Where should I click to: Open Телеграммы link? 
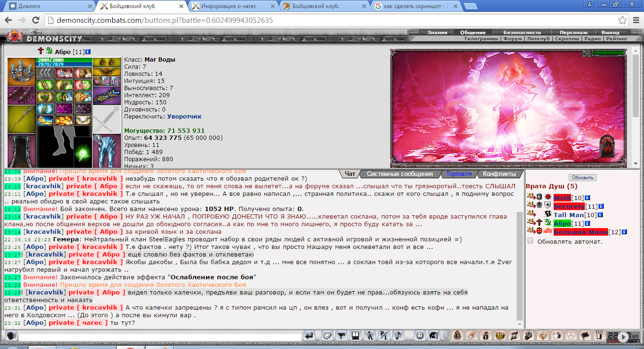(481, 39)
